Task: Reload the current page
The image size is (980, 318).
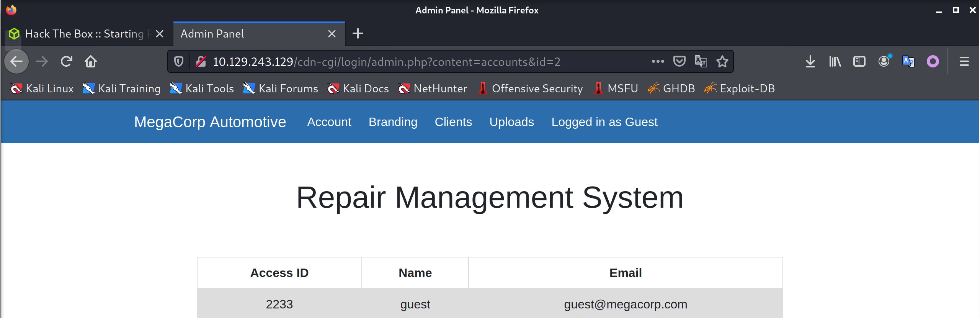Action: (x=67, y=61)
